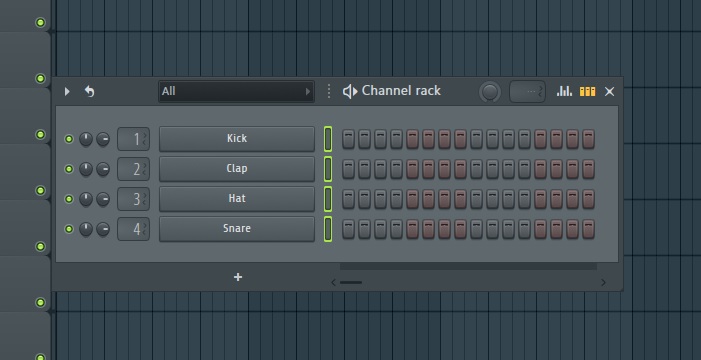Screen dimensions: 701x360
Task: Select Kick channel via green selector LED
Action: pyautogui.click(x=328, y=139)
